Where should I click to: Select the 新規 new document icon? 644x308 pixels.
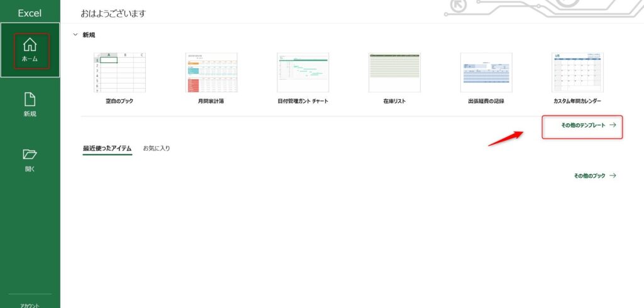[30, 99]
